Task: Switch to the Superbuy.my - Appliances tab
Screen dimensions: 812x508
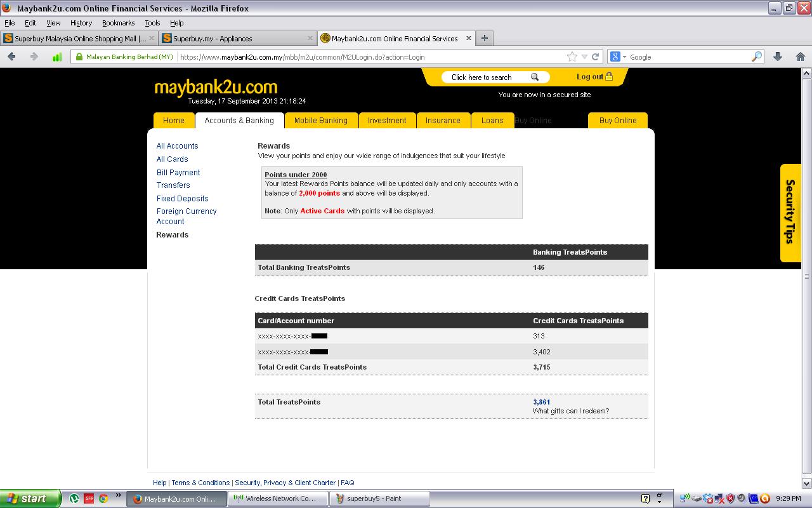Action: pyautogui.click(x=237, y=38)
